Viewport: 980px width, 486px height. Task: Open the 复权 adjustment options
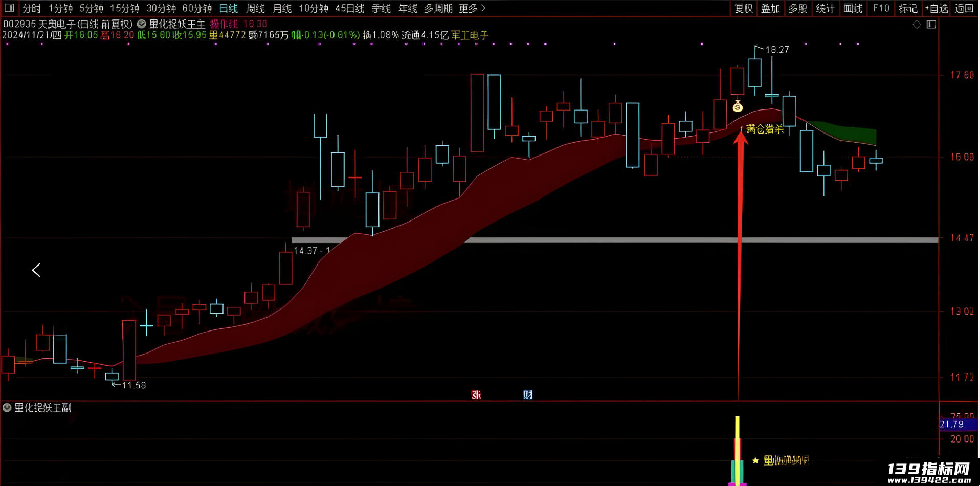tap(744, 8)
